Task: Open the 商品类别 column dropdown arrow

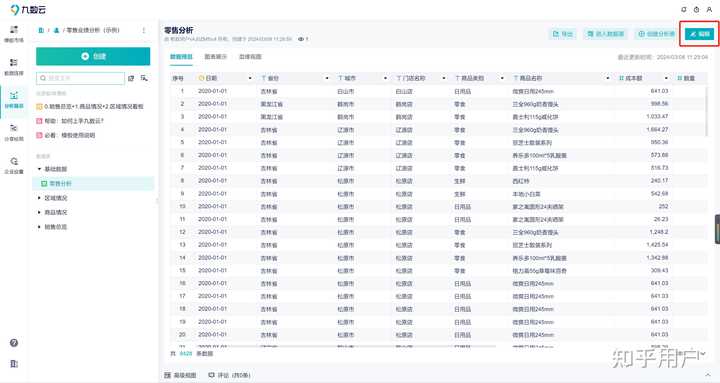Action: point(502,79)
